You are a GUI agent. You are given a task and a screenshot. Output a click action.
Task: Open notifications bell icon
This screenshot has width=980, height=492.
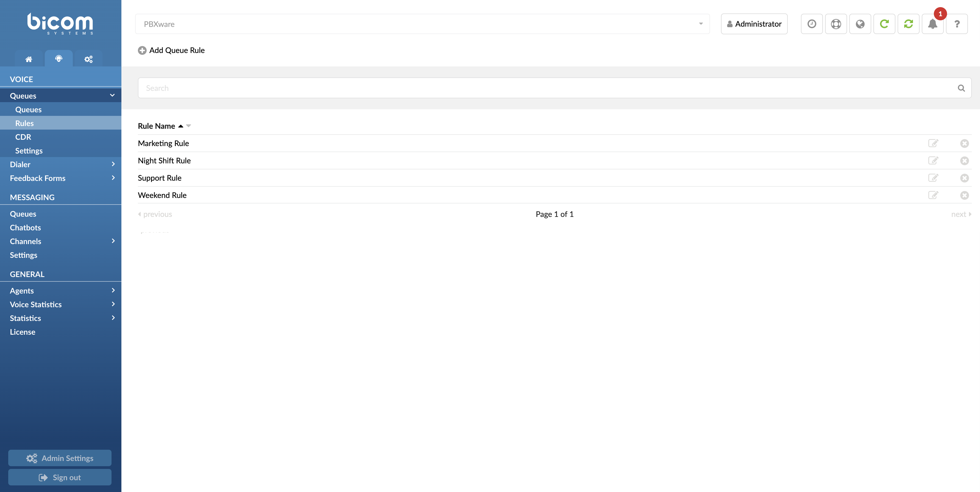(x=932, y=24)
